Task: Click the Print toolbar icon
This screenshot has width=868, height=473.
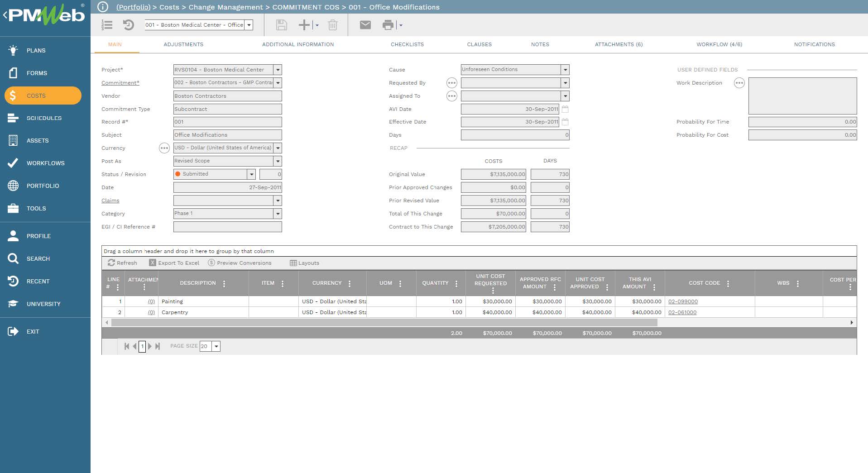Action: [x=388, y=25]
